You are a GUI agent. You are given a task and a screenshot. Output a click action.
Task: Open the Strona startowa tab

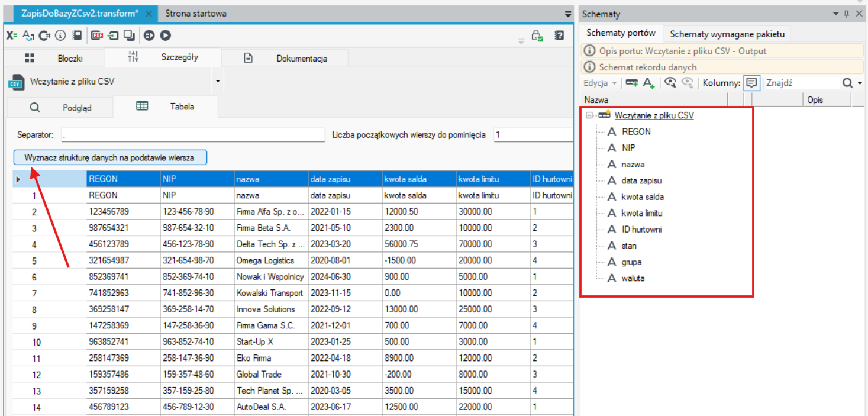196,13
